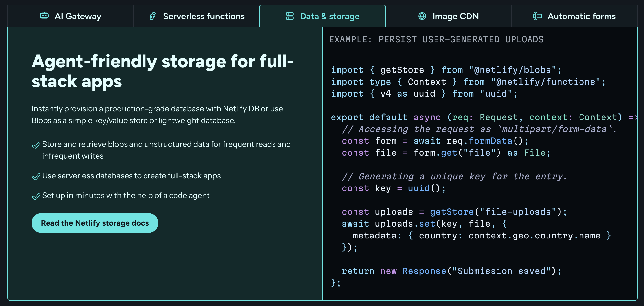Click checkmark icon beside blobs storage bullet
This screenshot has width=644, height=306.
coord(36,145)
